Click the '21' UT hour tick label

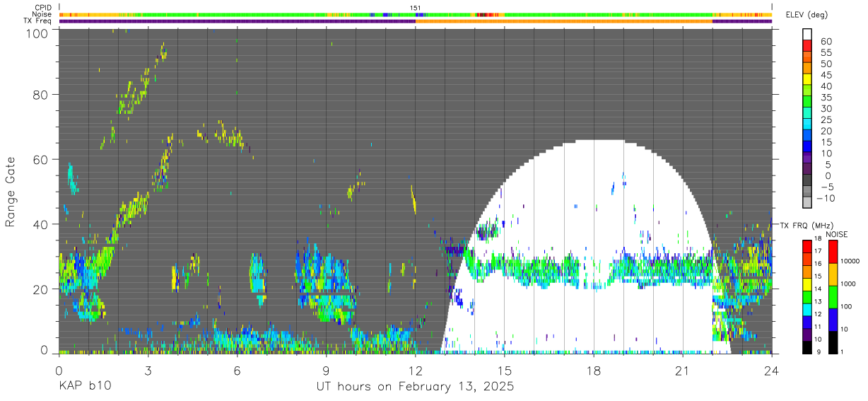coord(683,370)
